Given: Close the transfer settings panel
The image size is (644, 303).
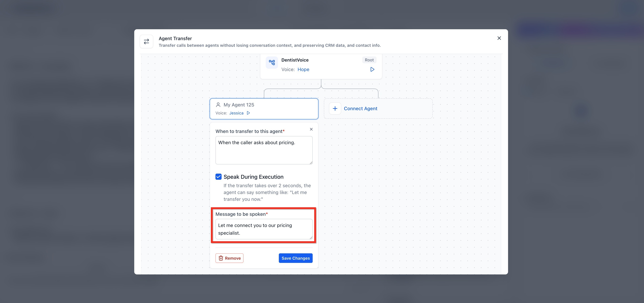Looking at the screenshot, I should pos(311,129).
